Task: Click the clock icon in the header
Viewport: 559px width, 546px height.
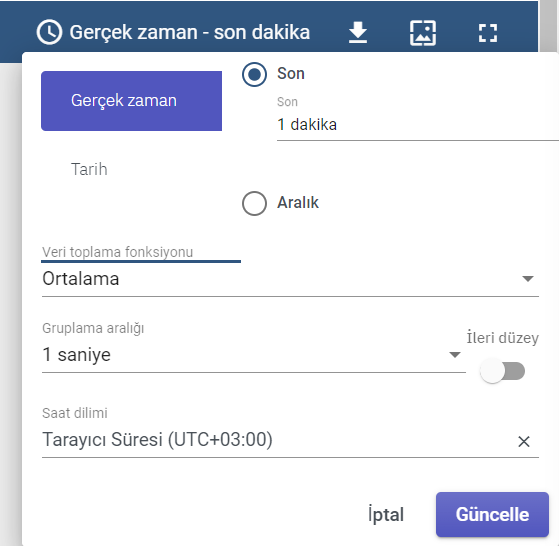Action: pos(49,32)
